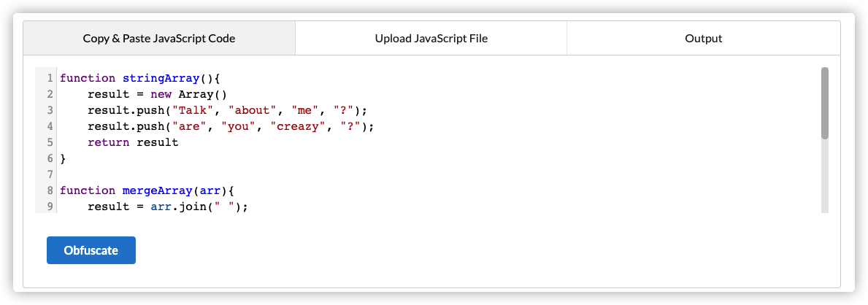868x305 pixels.
Task: Switch to Copy & Paste JavaScript Code tab
Action: tap(159, 38)
